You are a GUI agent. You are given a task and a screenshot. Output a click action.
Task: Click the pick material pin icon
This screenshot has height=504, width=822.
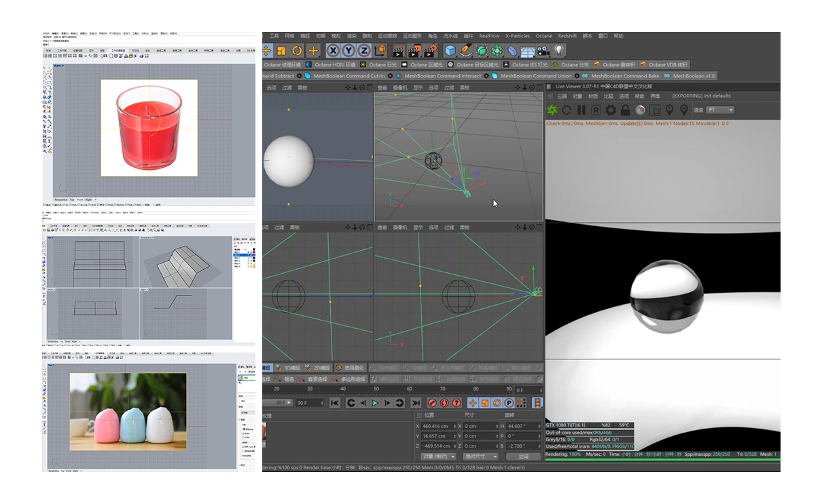tap(684, 109)
